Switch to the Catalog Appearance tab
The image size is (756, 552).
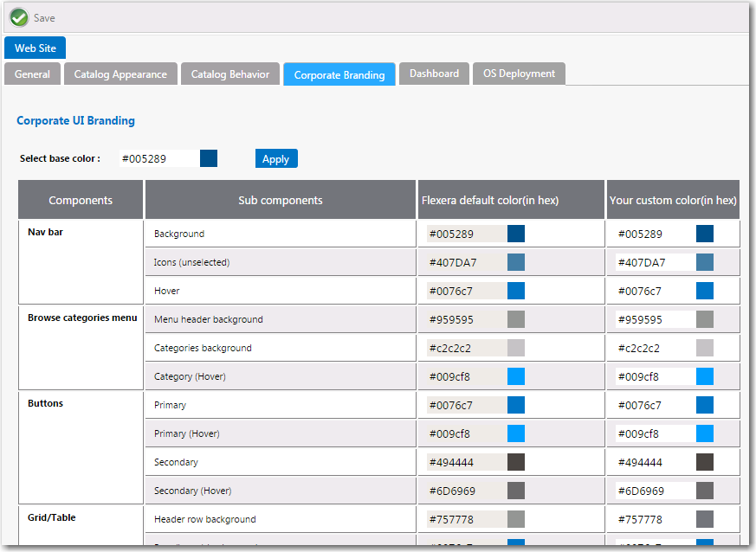point(120,74)
